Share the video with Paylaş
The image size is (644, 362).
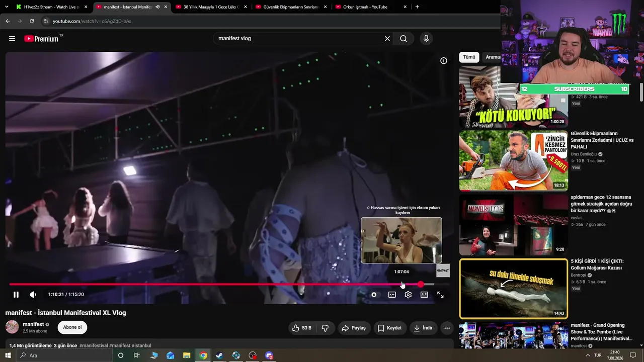pos(354,328)
